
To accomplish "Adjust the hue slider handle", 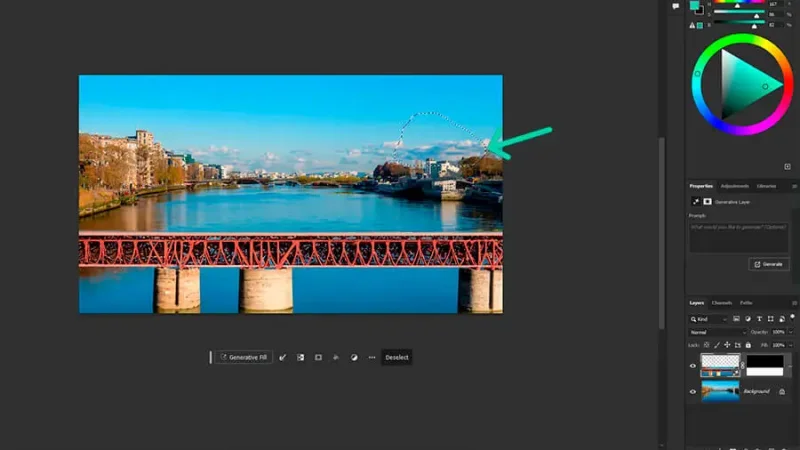I will click(x=737, y=6).
